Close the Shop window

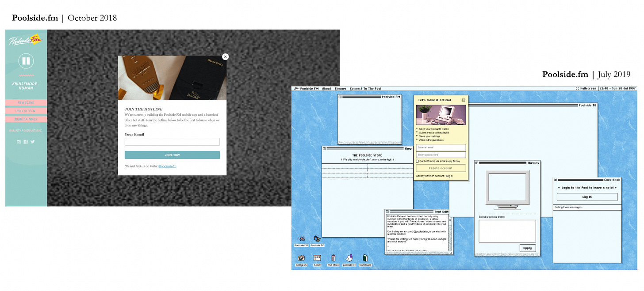324,148
